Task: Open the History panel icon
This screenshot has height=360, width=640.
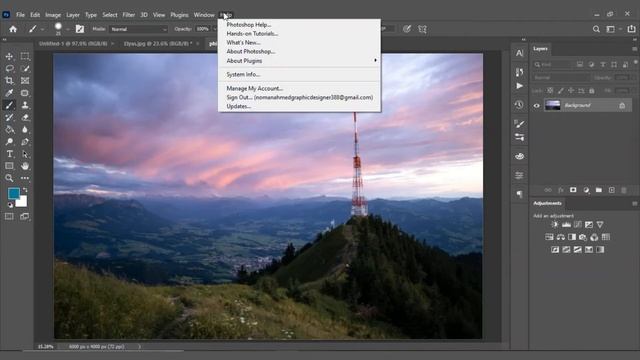Action: [519, 104]
